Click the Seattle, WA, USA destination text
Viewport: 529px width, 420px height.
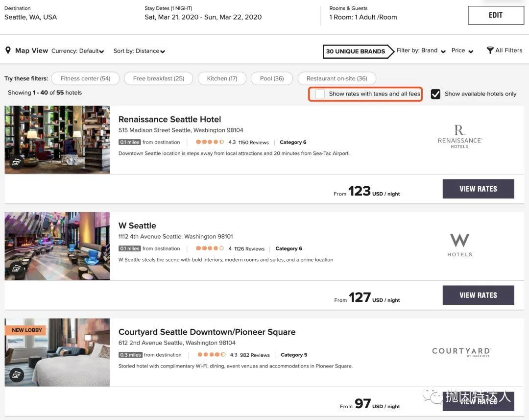click(x=31, y=17)
